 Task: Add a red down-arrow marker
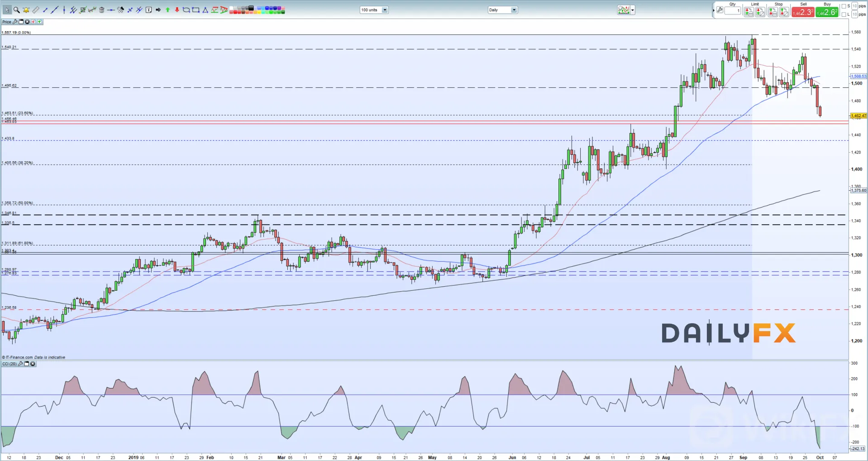point(177,10)
